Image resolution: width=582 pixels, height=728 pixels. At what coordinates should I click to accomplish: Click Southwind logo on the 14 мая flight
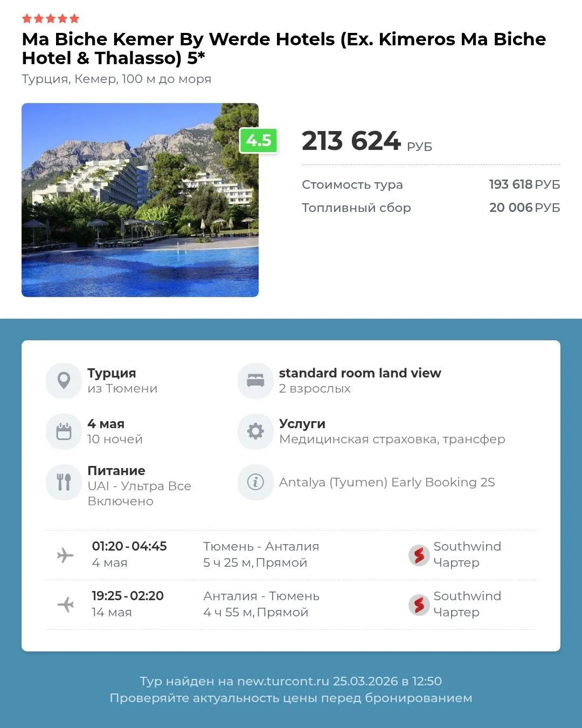[x=419, y=605]
